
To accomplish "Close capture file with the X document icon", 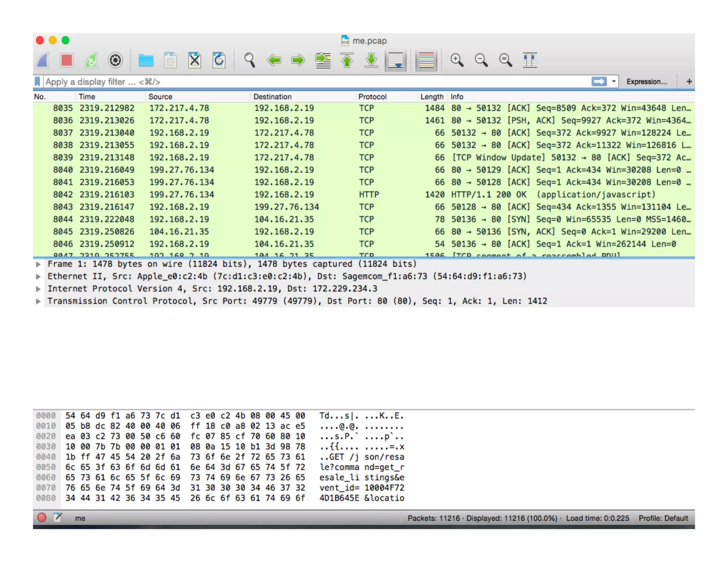I will point(194,60).
